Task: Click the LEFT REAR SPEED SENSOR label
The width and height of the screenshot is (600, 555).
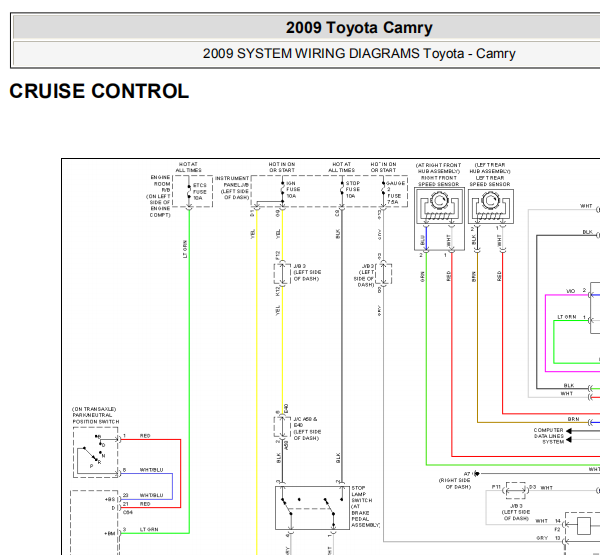Action: click(490, 181)
